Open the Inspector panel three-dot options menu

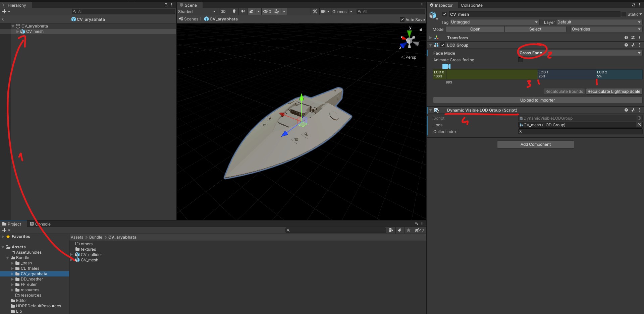point(640,5)
